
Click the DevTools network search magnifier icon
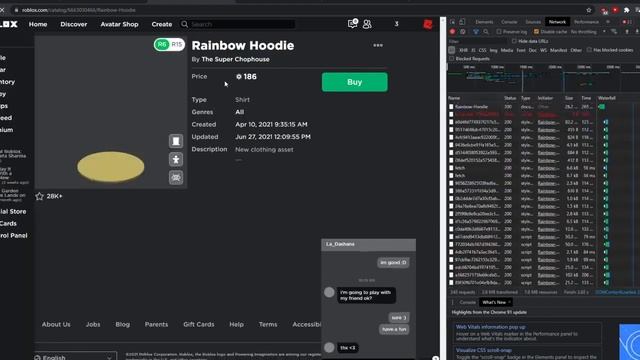tap(486, 31)
